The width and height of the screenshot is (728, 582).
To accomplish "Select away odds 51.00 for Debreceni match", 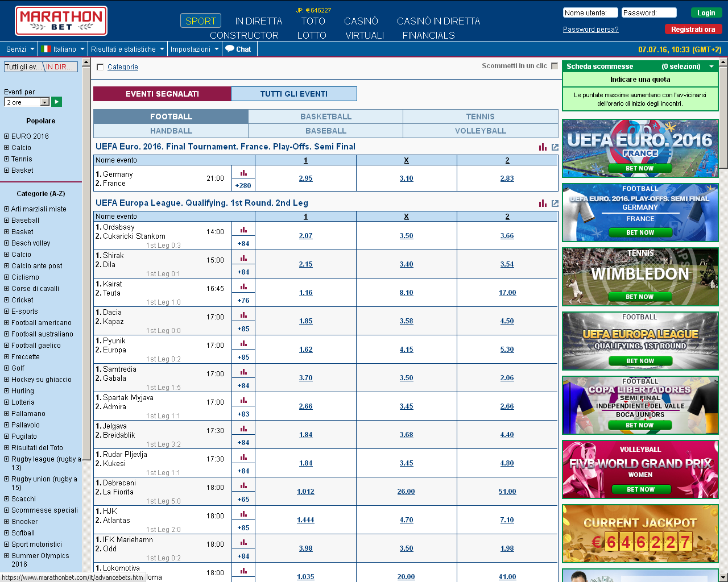I will (507, 492).
